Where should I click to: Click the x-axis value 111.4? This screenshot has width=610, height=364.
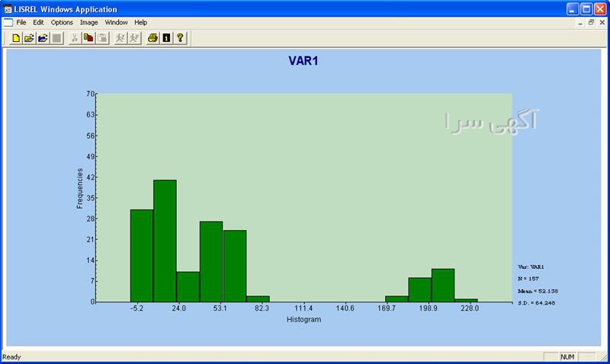pyautogui.click(x=303, y=308)
